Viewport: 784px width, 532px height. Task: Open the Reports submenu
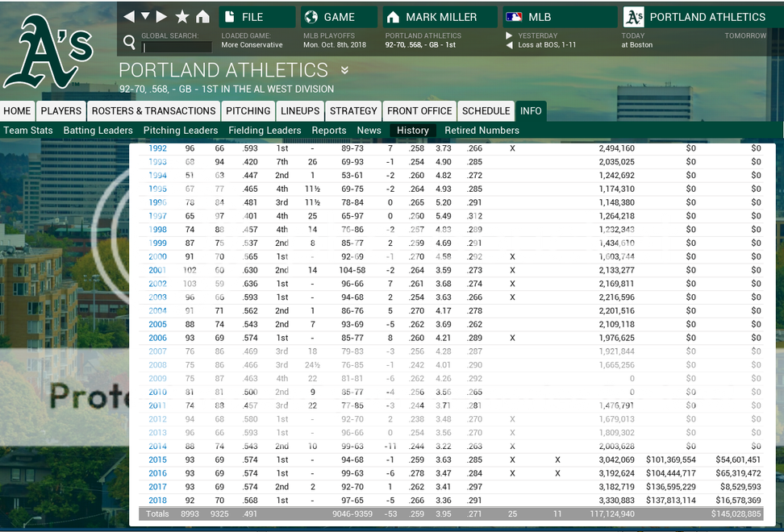pyautogui.click(x=329, y=131)
